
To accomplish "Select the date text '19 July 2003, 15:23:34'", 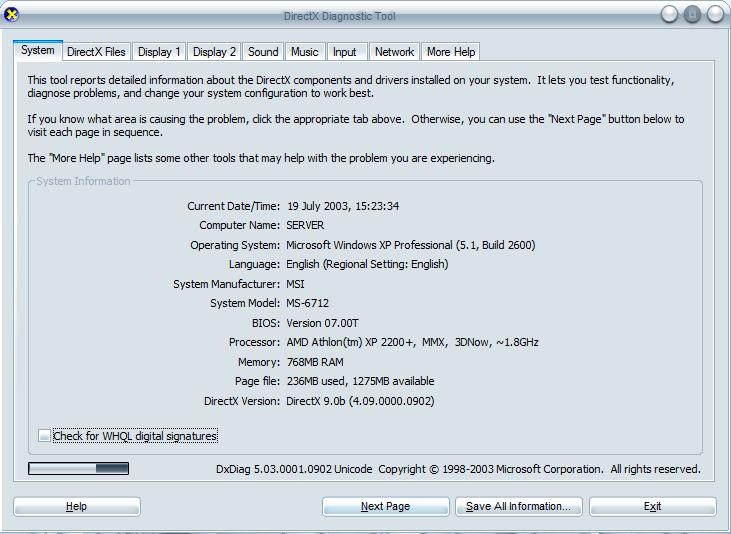I will tap(343, 206).
